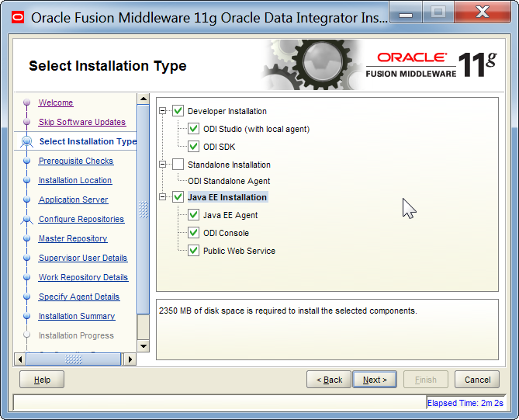Open Supervisor User Details step
Viewport: 519px width, 420px height.
coord(83,258)
